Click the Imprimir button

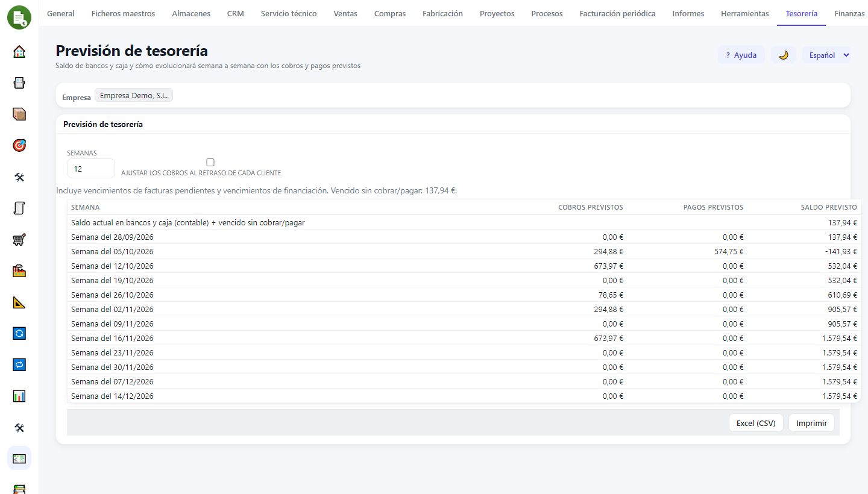[x=811, y=423]
